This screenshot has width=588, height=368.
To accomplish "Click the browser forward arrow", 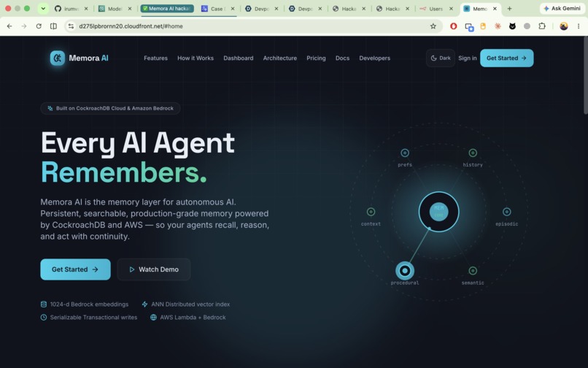I will (x=24, y=26).
